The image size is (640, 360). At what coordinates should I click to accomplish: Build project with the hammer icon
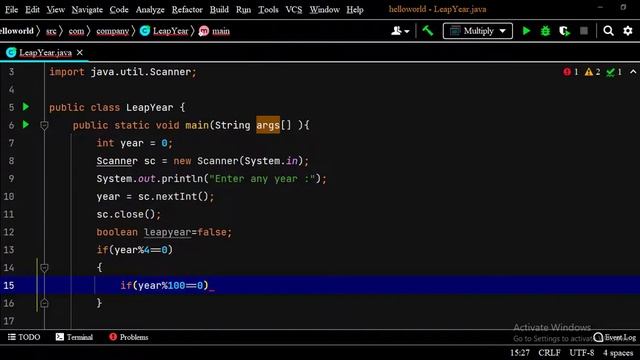coord(427,31)
